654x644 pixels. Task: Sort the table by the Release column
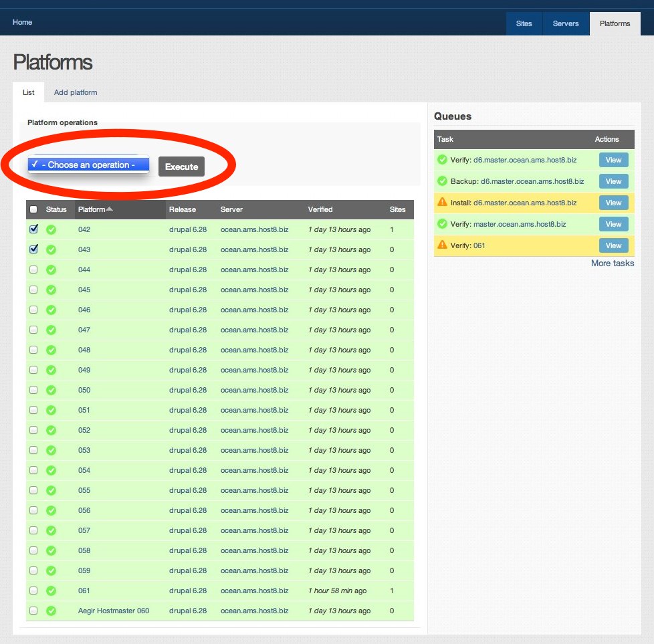click(182, 209)
